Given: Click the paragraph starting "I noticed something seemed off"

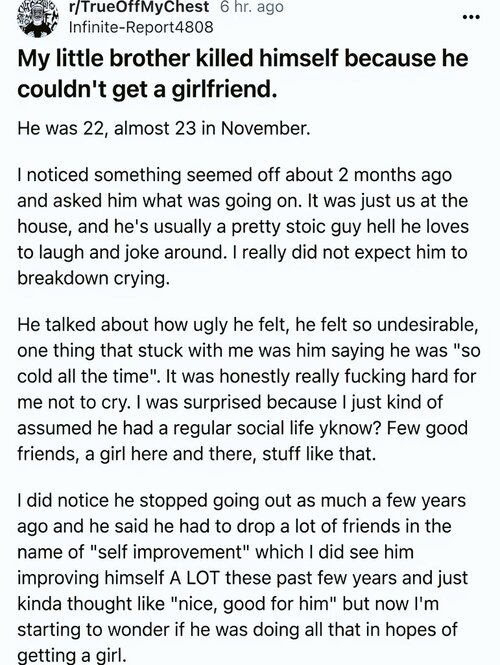Looking at the screenshot, I should pos(243,226).
